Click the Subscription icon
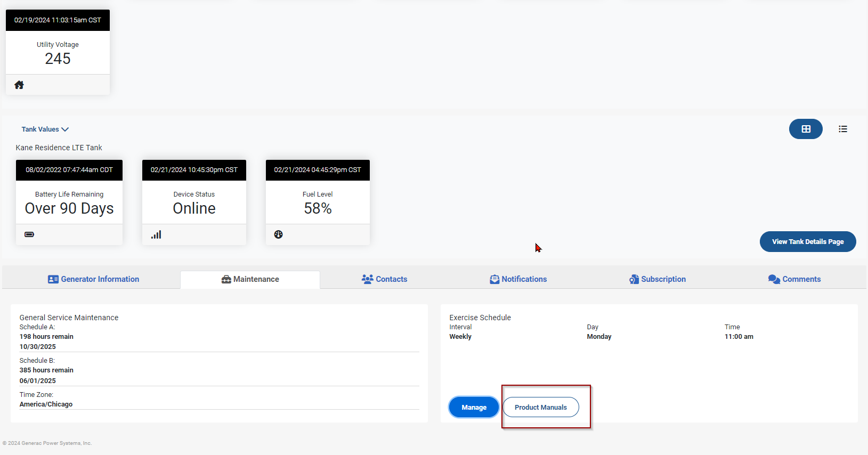 tap(634, 279)
